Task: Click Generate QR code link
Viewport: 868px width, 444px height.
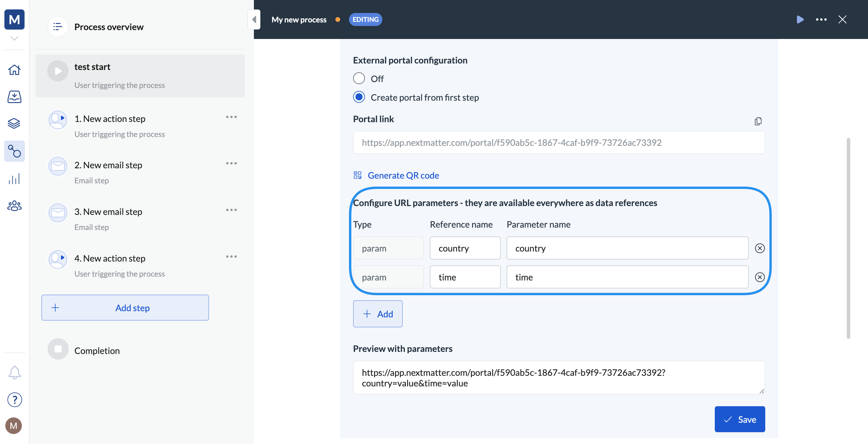Action: (403, 175)
